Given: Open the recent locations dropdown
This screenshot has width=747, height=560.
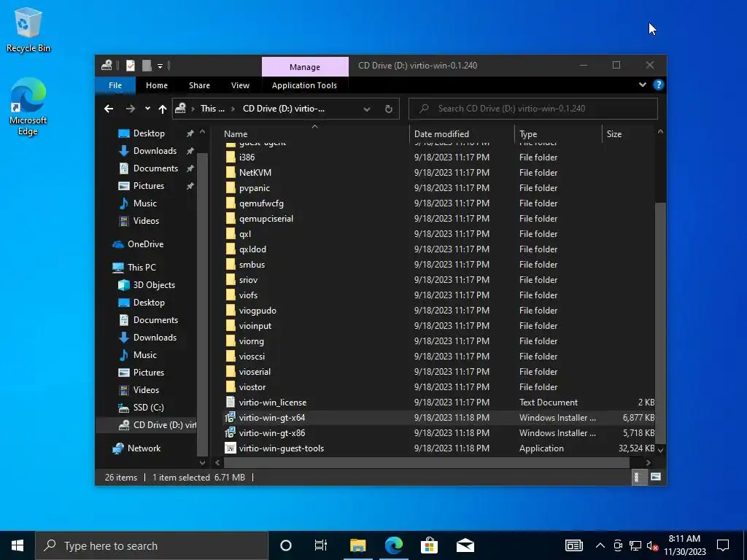Looking at the screenshot, I should (147, 109).
